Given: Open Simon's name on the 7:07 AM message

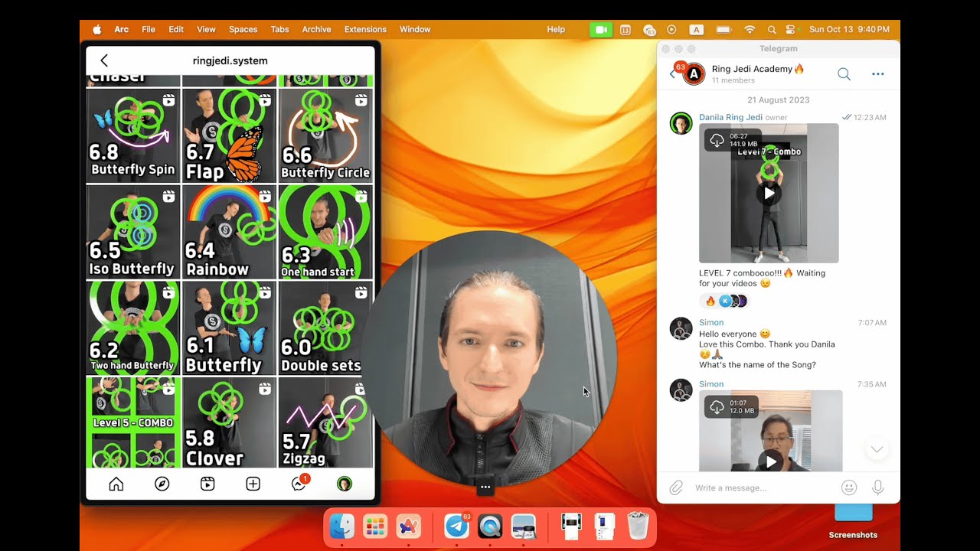Looking at the screenshot, I should pyautogui.click(x=711, y=322).
